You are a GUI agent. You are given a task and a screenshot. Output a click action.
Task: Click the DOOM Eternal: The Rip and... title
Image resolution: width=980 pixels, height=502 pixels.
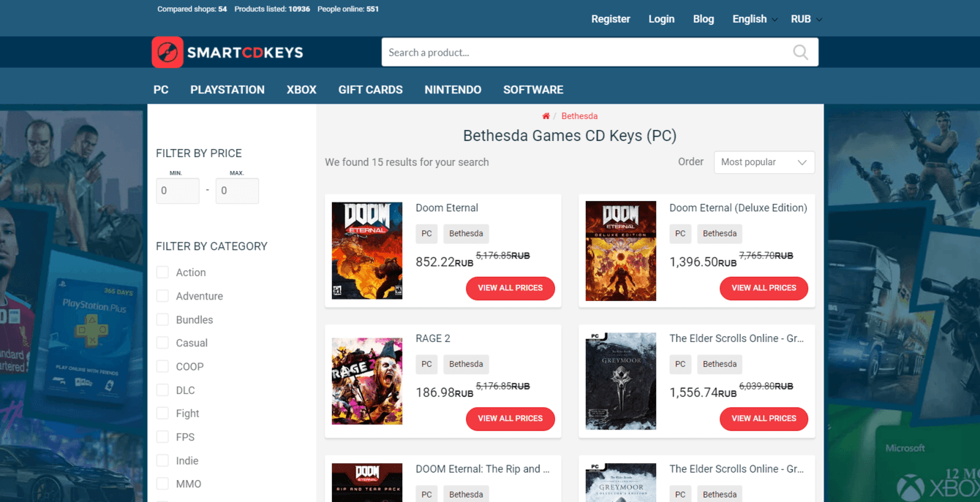click(483, 469)
